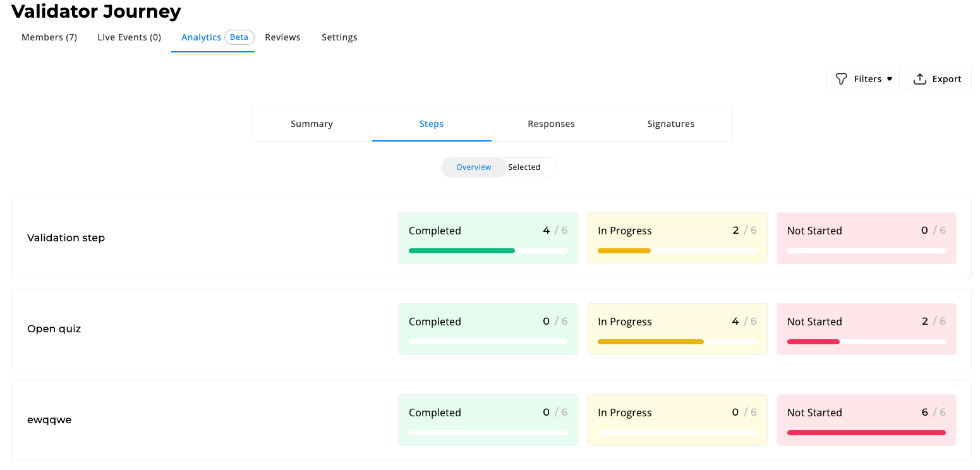Image resolution: width=980 pixels, height=470 pixels.
Task: Open the Reviews tab
Action: point(282,37)
